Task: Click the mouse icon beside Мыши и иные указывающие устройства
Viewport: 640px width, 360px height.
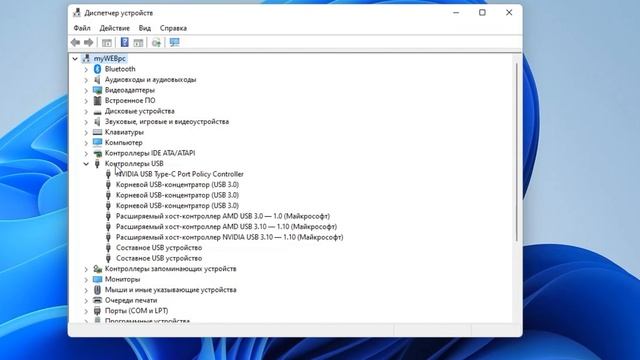Action: tap(97, 290)
